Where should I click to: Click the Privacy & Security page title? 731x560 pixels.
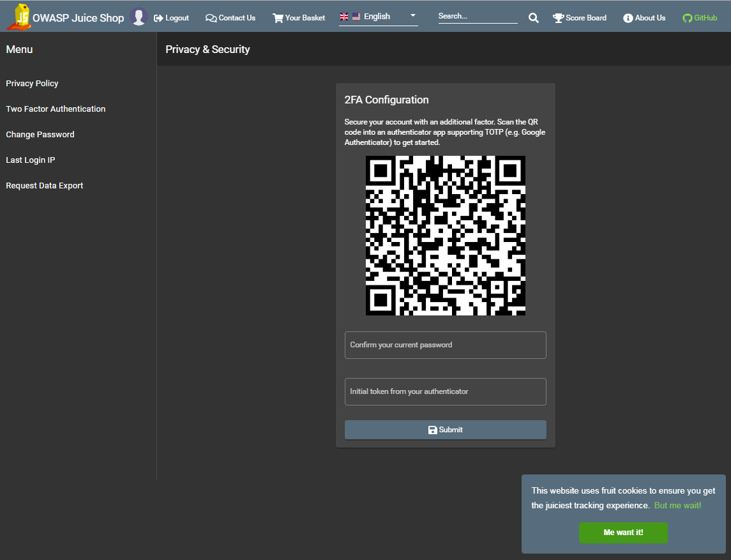click(x=207, y=49)
